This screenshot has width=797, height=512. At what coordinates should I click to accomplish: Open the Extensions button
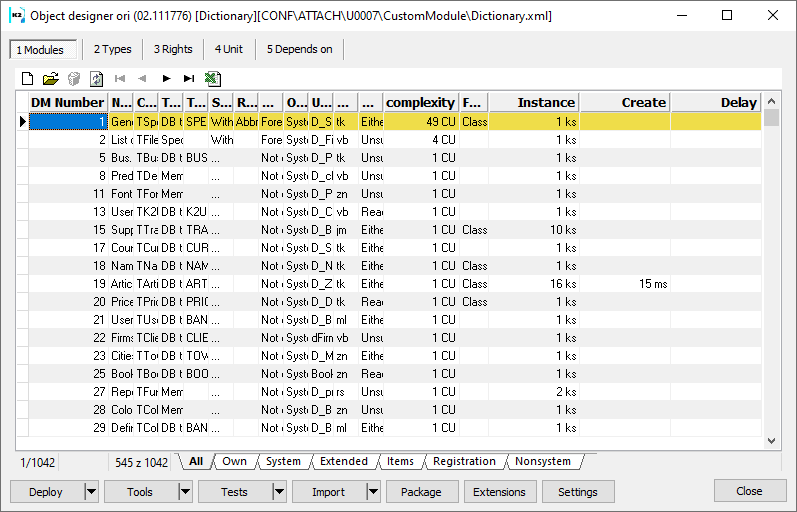tap(499, 492)
